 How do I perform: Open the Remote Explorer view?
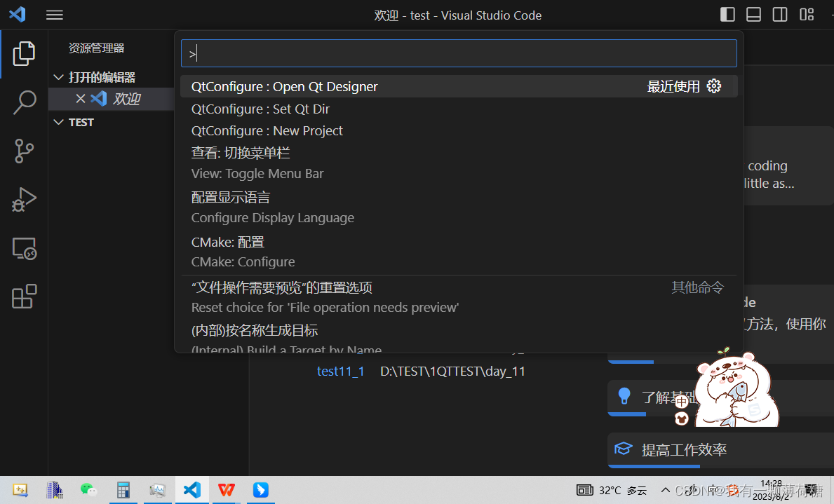[x=24, y=248]
